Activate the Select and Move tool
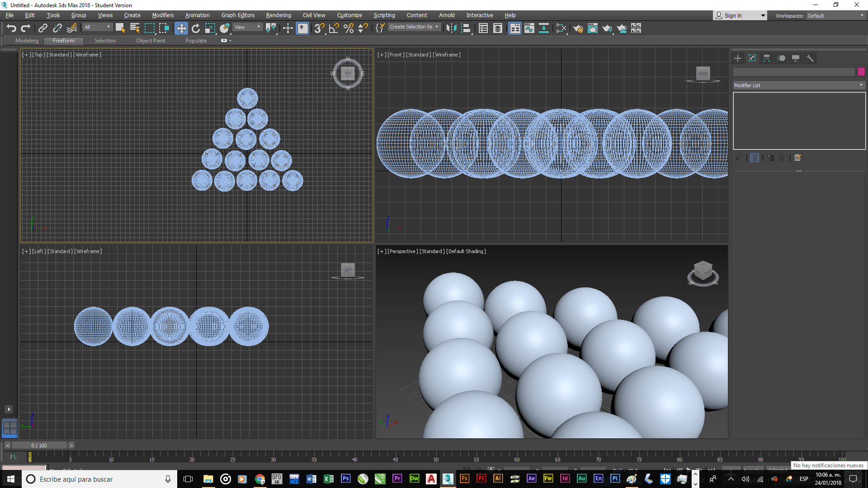 [181, 28]
